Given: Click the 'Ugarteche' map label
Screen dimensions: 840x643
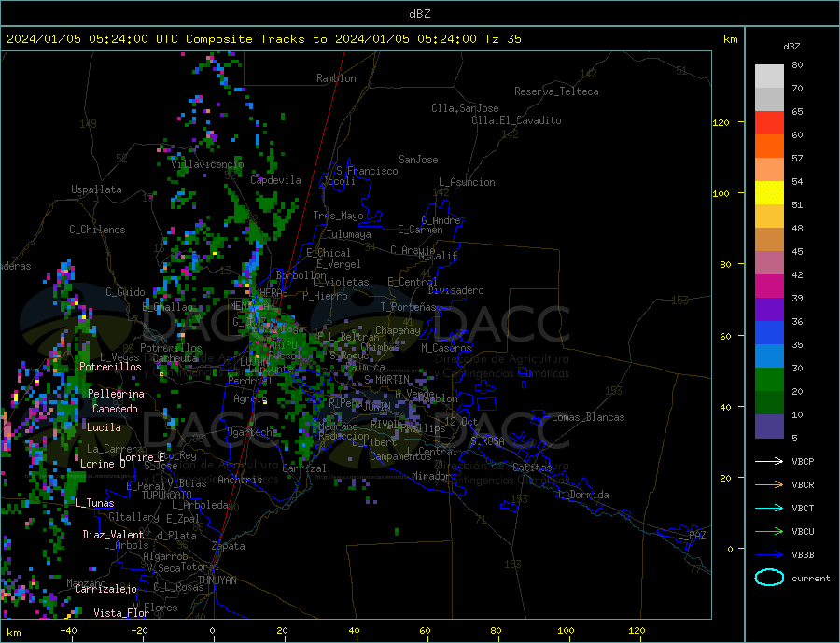Looking at the screenshot, I should pos(252,432).
